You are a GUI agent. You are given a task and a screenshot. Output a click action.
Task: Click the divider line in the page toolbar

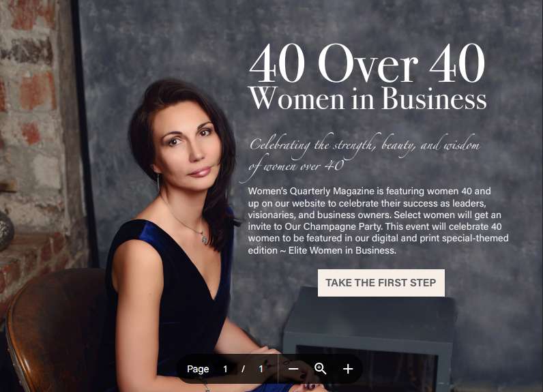coord(278,369)
